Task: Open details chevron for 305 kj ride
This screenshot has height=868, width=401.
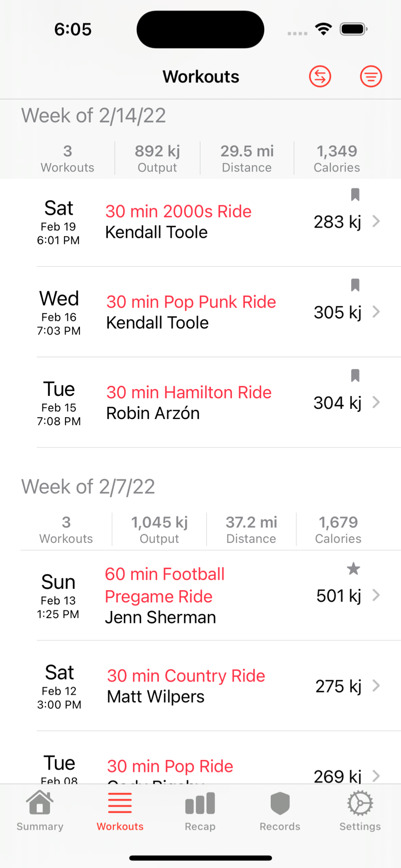Action: coord(376,312)
